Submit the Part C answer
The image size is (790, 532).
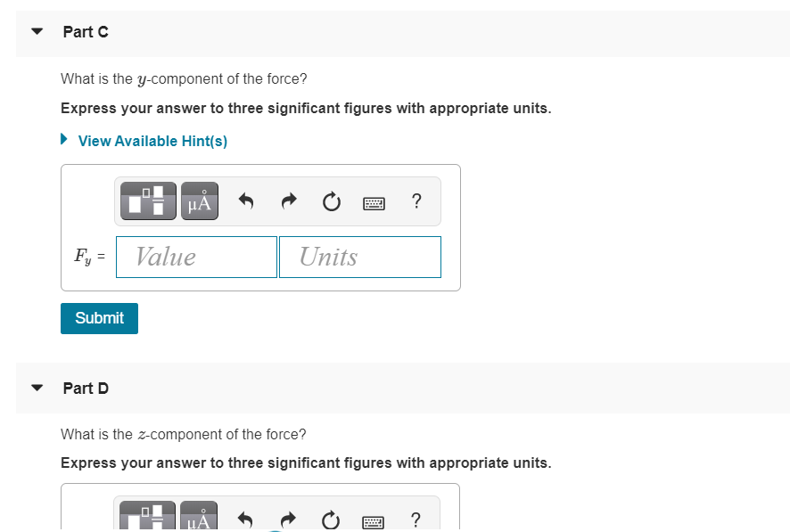(99, 318)
